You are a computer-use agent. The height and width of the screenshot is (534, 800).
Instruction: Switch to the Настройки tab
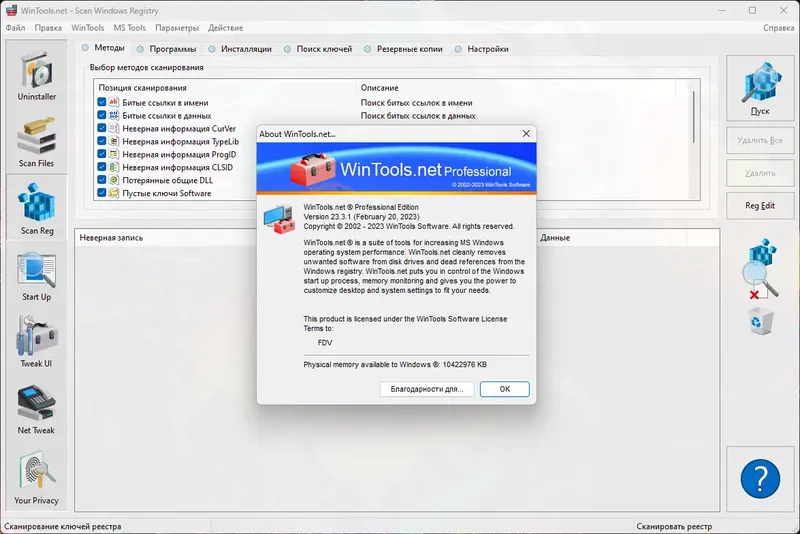pyautogui.click(x=482, y=49)
